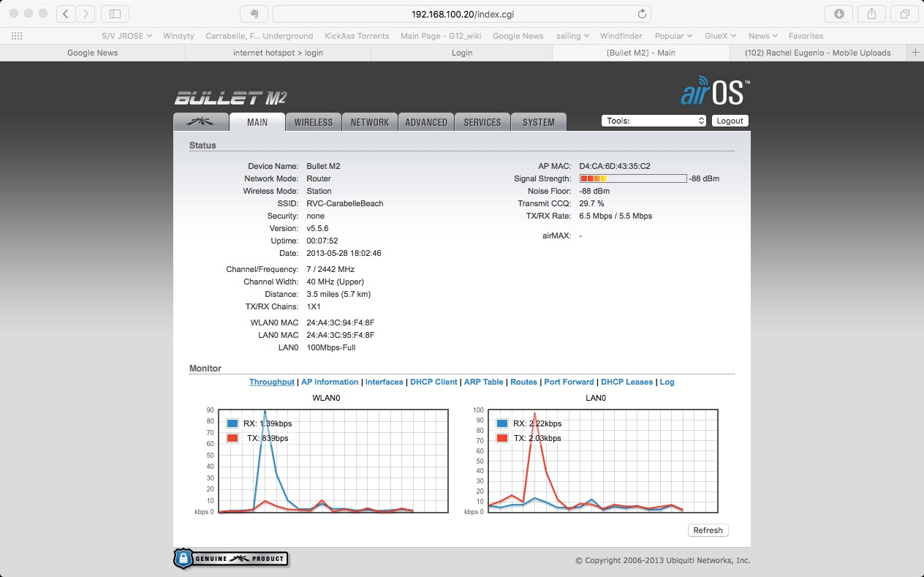Viewport: 924px width, 577px height.
Task: Open the Tools dropdown menu
Action: (x=654, y=121)
